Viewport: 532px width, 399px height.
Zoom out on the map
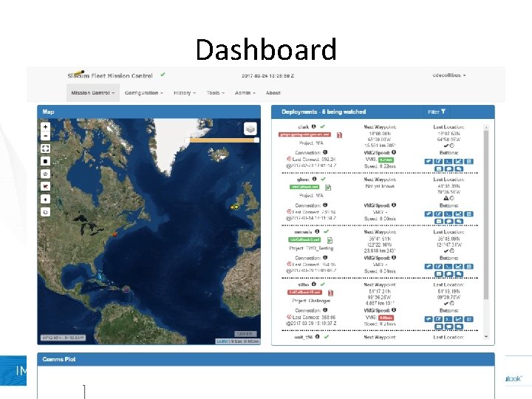46,136
